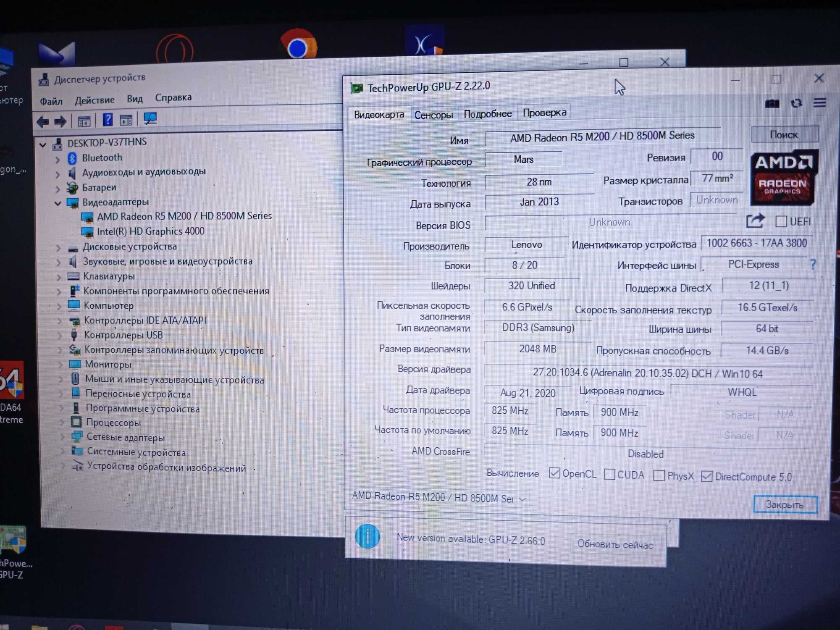Toggle the UEFI checkbox

[781, 221]
